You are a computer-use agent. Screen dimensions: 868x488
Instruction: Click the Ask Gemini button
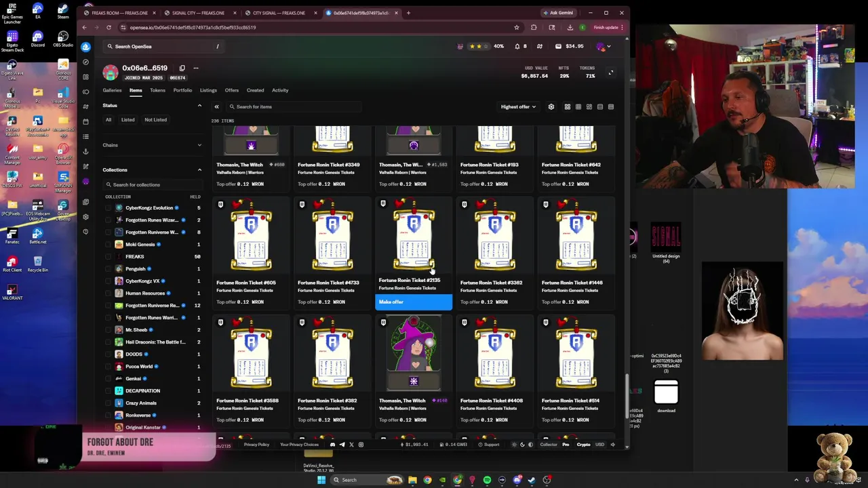(x=557, y=13)
